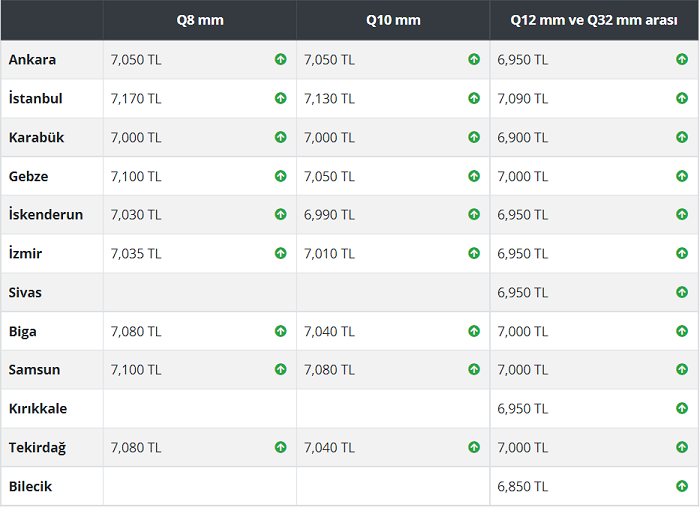Click the green up arrow in Gebze Q8 mm cell
Image resolution: width=700 pixels, height=507 pixels.
(x=281, y=176)
